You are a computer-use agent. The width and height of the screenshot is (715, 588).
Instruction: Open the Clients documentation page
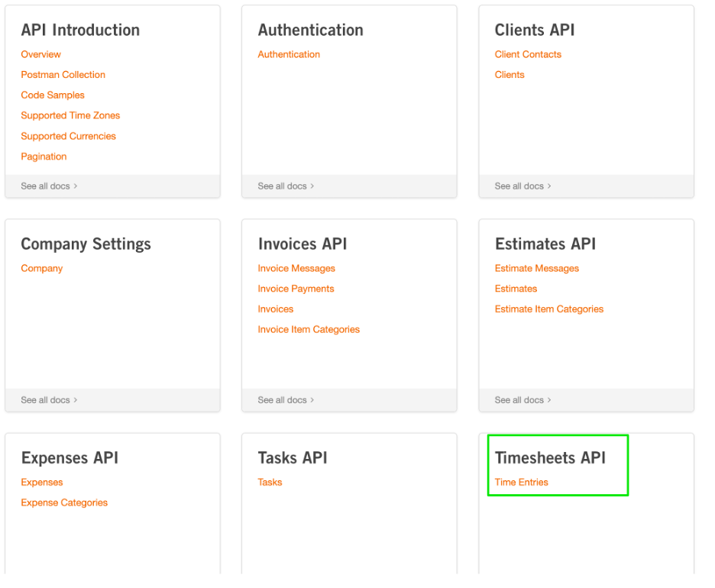click(510, 75)
